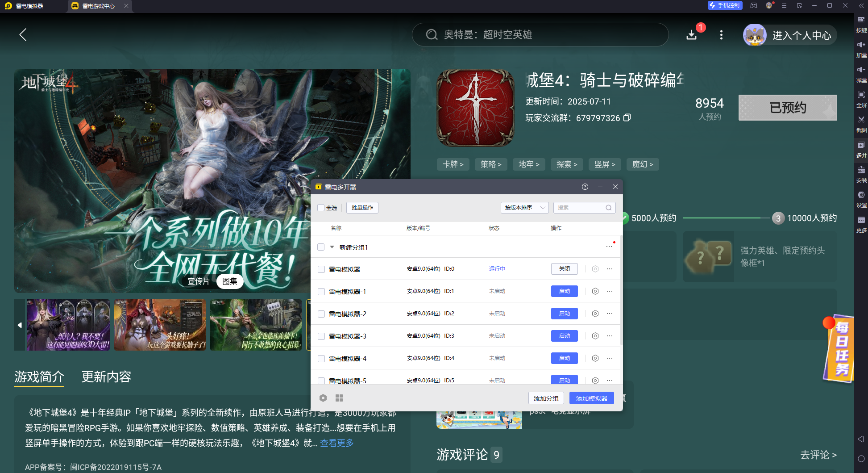The image size is (868, 473).
Task: Open the 卡牌 tag category
Action: (x=453, y=164)
